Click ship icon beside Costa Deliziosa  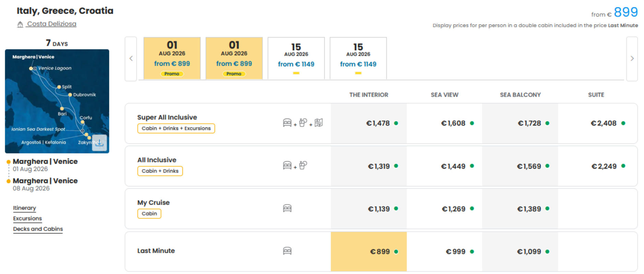coord(20,24)
